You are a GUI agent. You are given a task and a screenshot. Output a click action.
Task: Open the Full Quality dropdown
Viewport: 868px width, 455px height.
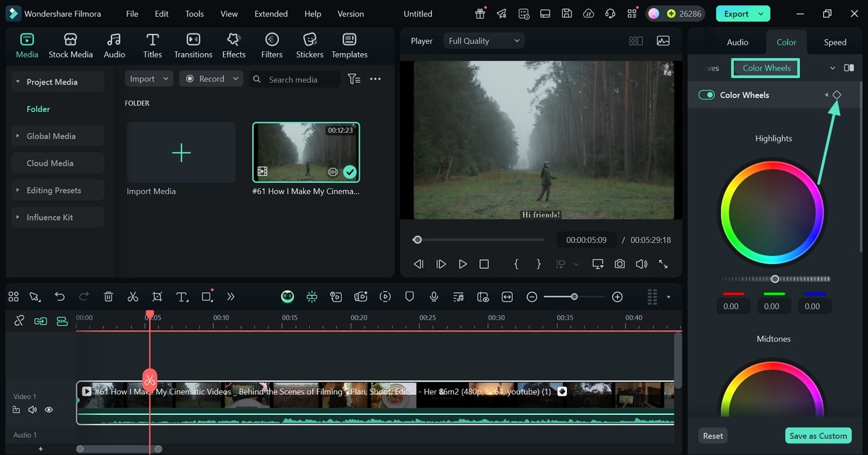tap(484, 41)
